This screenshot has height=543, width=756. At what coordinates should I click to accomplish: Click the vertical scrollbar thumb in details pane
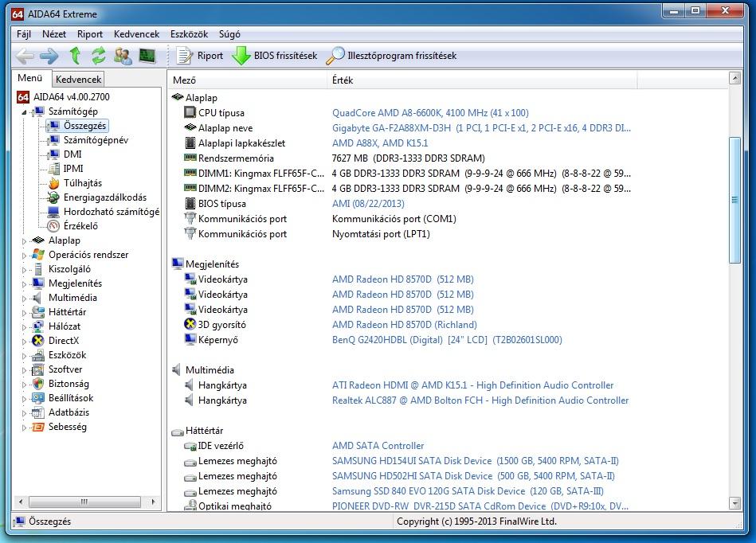(x=734, y=200)
